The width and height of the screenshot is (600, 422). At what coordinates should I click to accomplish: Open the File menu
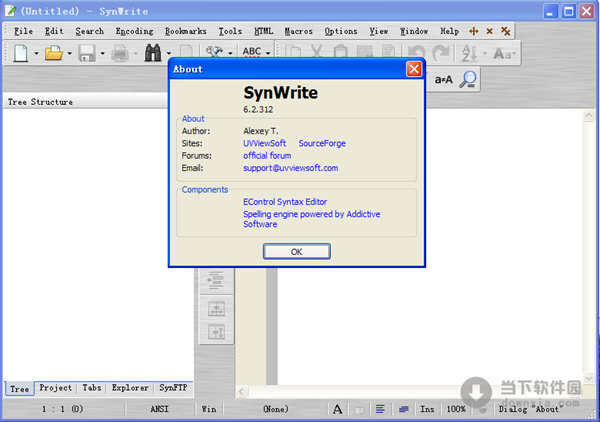[23, 31]
